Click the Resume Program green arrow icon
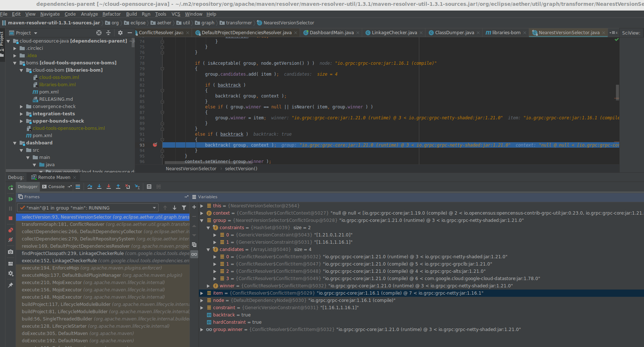 pos(11,199)
